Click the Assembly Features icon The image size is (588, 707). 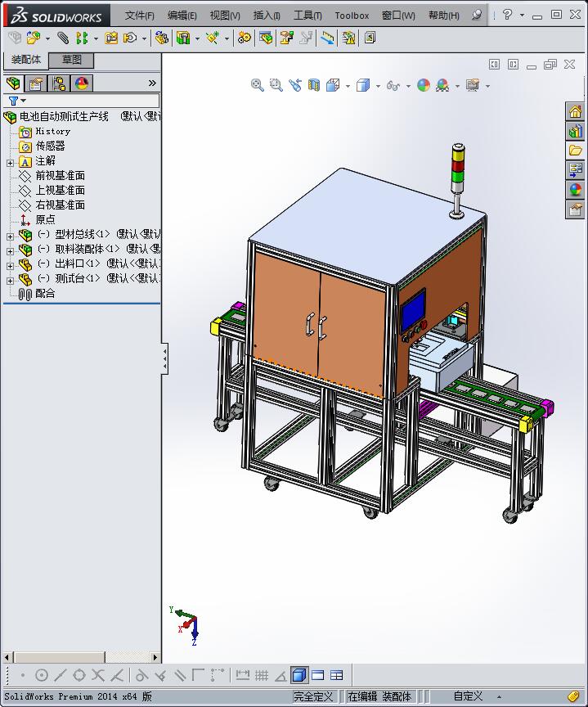coord(183,38)
